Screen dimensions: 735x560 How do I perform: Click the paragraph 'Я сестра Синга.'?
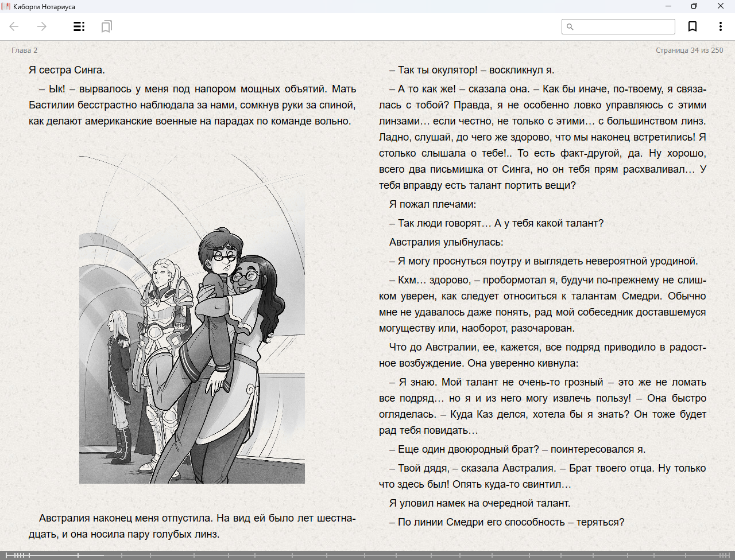(x=67, y=70)
